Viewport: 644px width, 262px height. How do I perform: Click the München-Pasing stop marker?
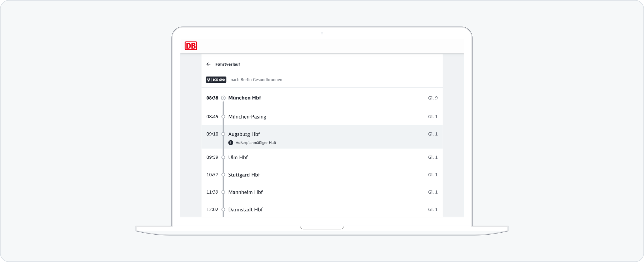click(223, 117)
